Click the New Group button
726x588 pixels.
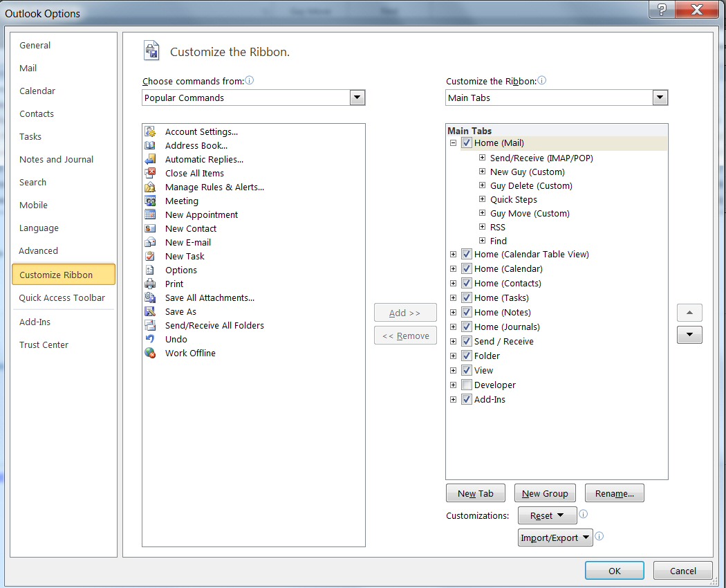tap(545, 493)
